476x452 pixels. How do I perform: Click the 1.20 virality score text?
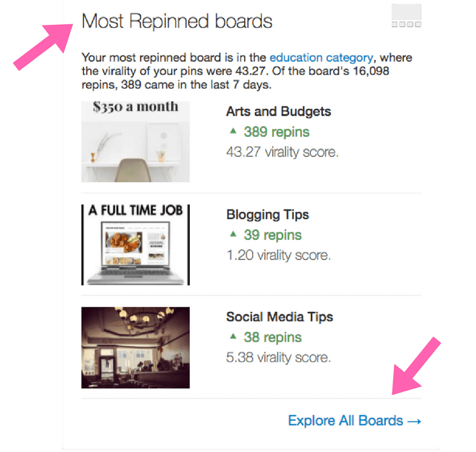tap(278, 255)
